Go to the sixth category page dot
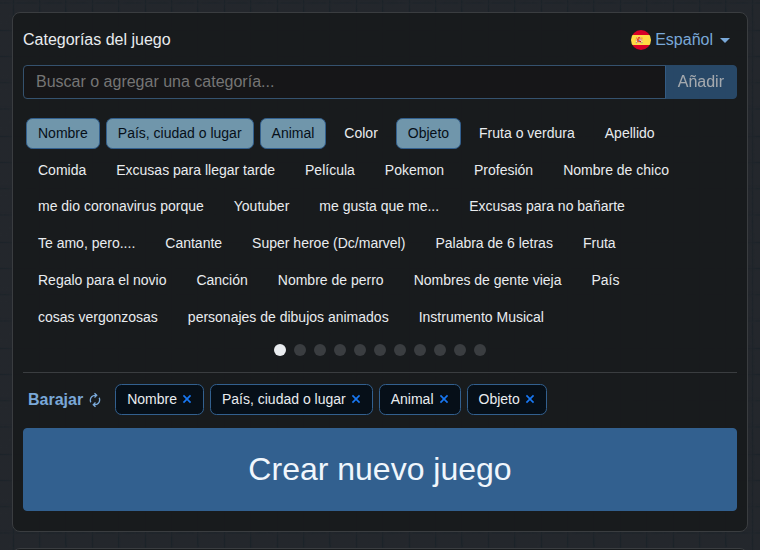This screenshot has height=550, width=760. pyautogui.click(x=380, y=350)
